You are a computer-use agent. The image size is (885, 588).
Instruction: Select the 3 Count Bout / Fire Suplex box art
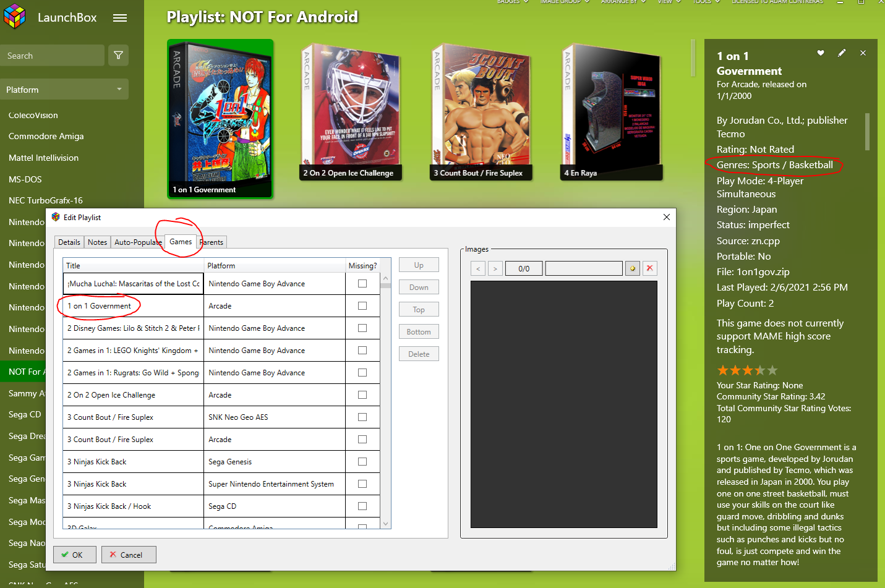click(481, 111)
